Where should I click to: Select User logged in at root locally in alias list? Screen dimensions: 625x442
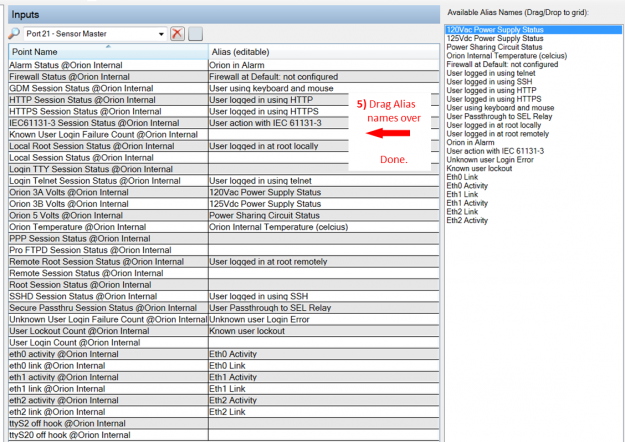[493, 125]
